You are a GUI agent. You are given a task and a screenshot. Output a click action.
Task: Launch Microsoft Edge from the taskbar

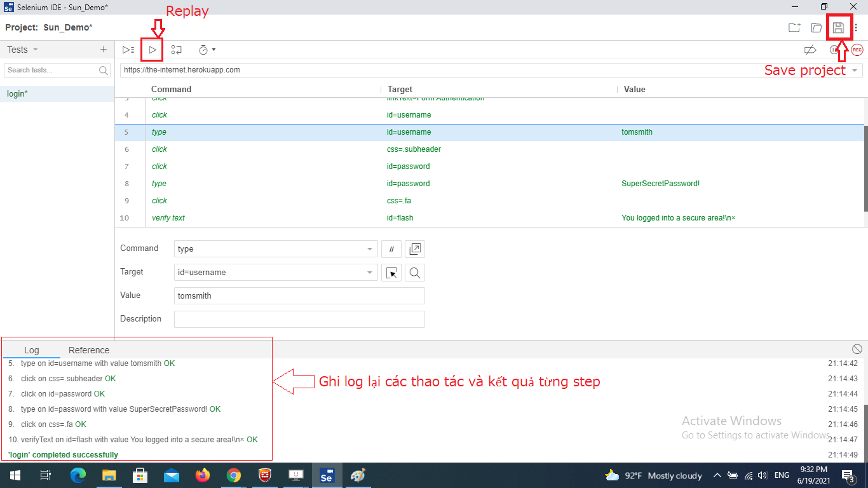[78, 475]
